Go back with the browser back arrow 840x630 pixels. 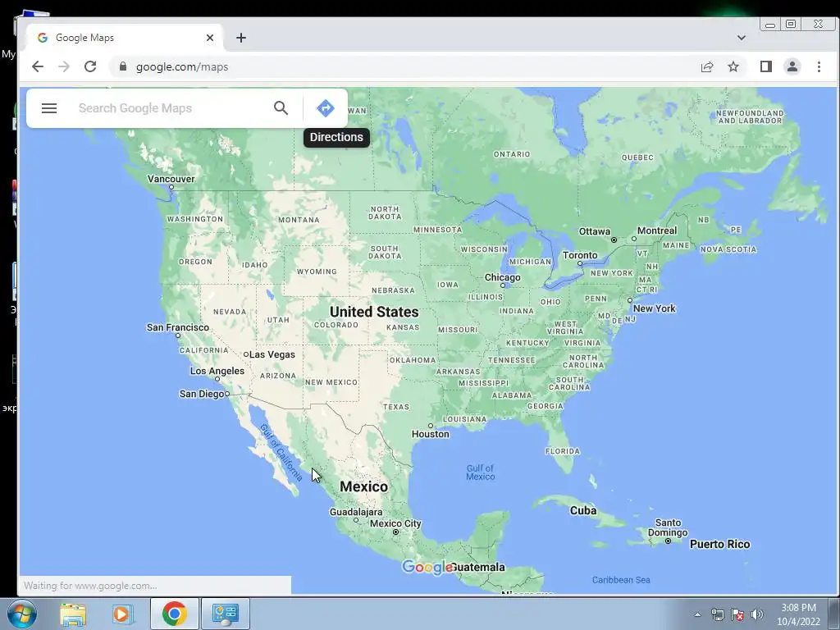pyautogui.click(x=38, y=66)
